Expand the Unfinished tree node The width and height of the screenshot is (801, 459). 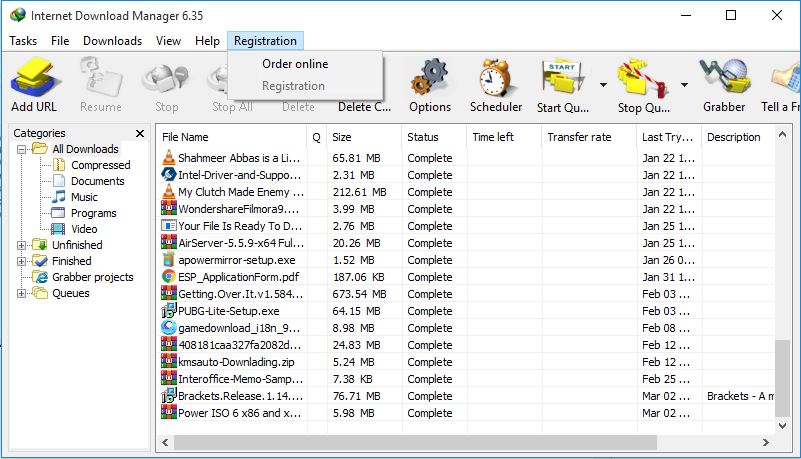[21, 245]
